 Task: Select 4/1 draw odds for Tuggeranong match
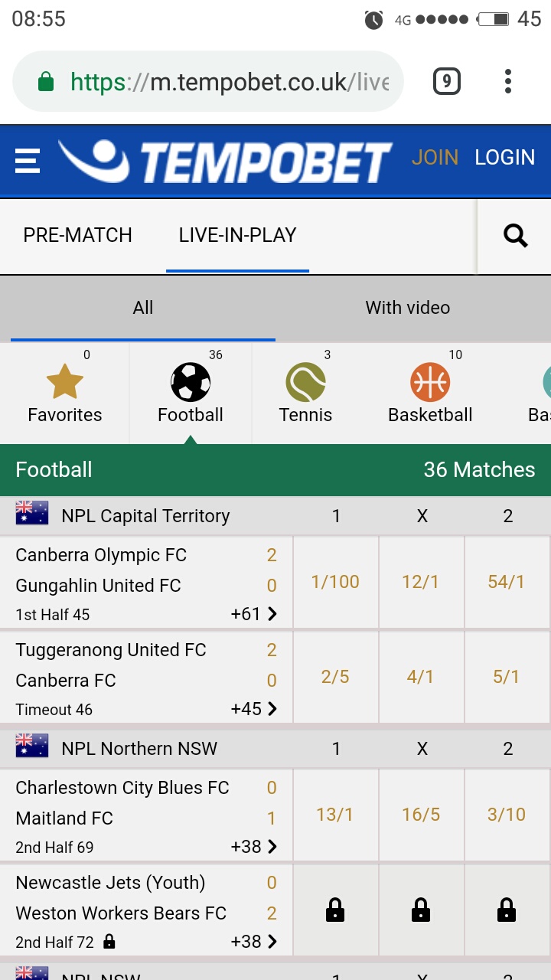(421, 677)
